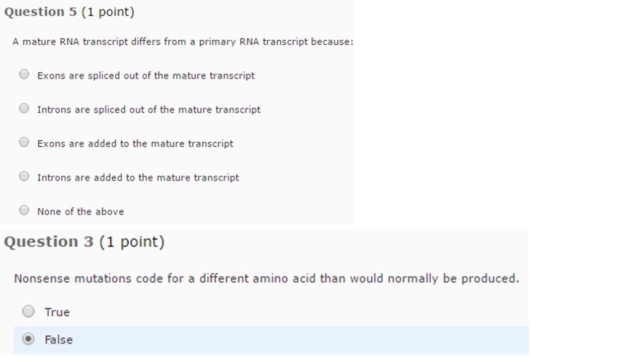Click the Question 3 heading
The image size is (644, 362).
point(49,242)
